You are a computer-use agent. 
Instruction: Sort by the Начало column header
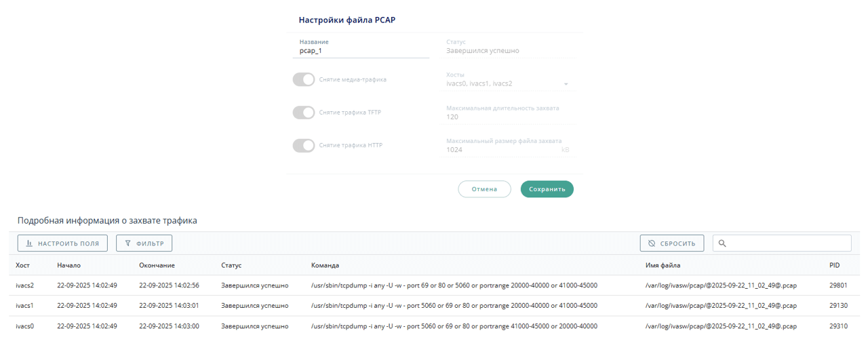(x=68, y=265)
